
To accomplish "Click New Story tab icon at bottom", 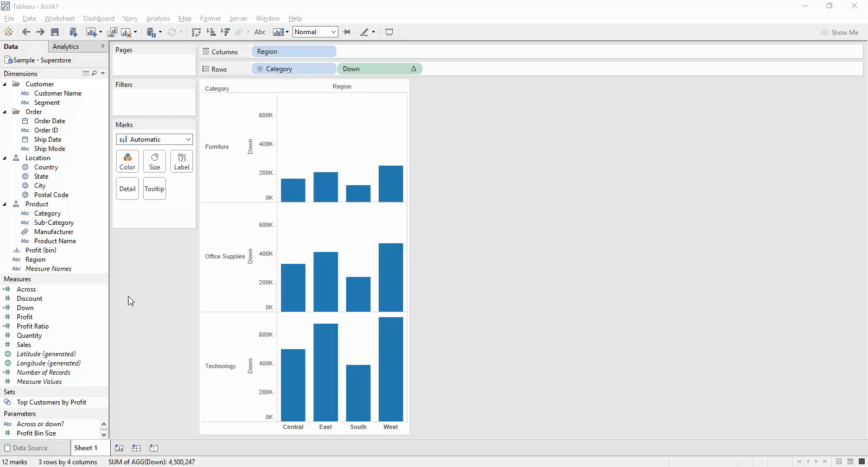I will click(154, 448).
